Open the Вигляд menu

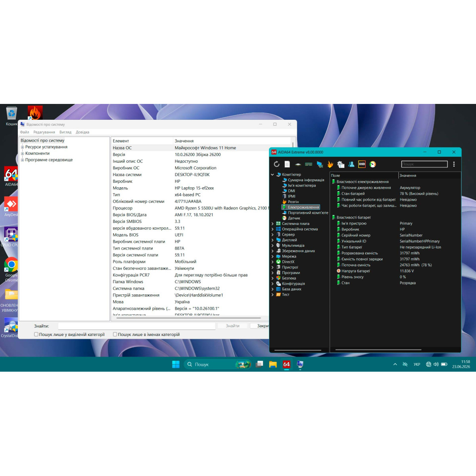[65, 132]
